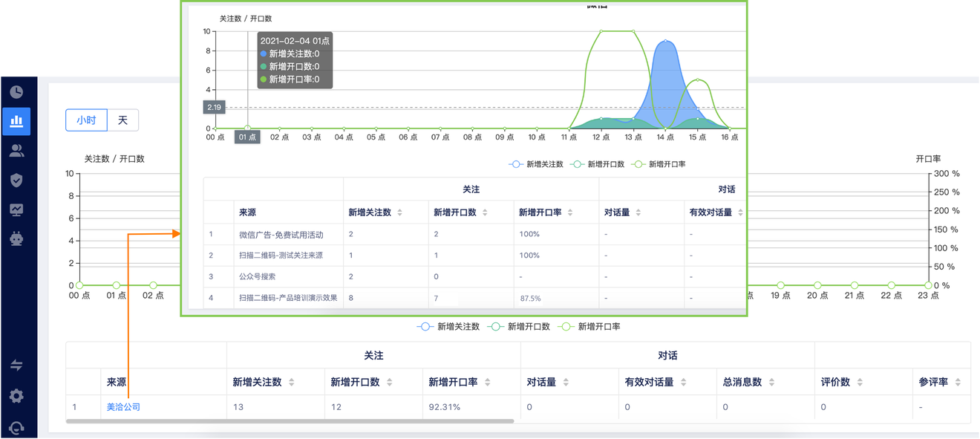The image size is (980, 439).
Task: Open the shield checkmark sidebar icon
Action: [x=16, y=180]
